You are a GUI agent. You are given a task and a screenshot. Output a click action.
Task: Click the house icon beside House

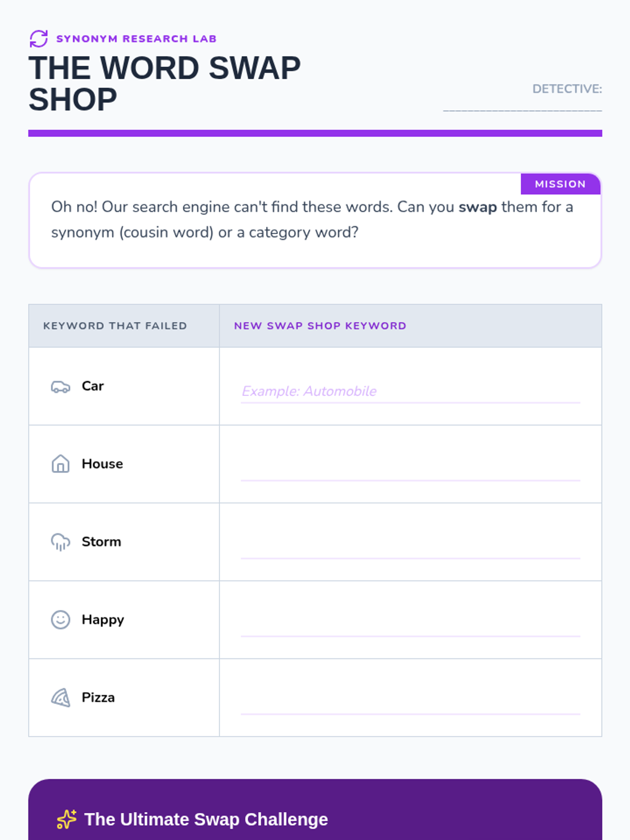click(60, 464)
